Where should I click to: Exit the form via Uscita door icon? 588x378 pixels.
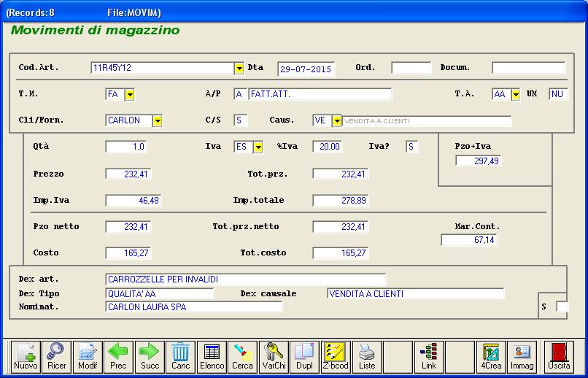(560, 356)
